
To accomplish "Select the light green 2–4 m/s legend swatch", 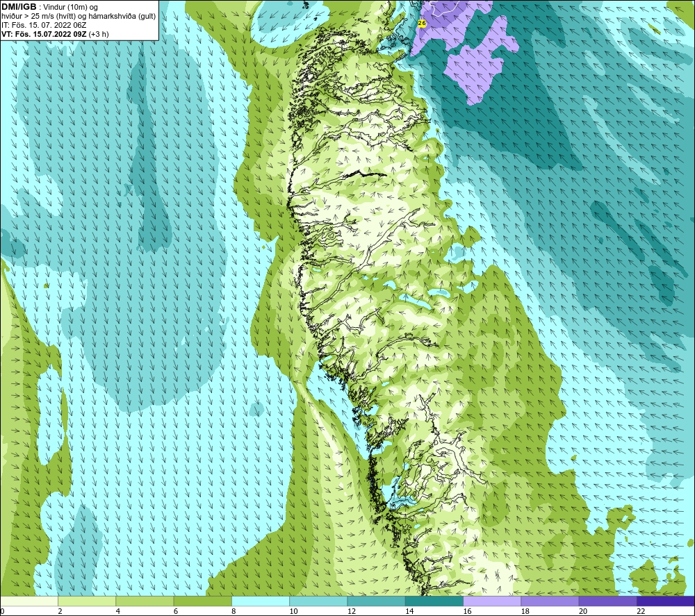I will click(87, 601).
